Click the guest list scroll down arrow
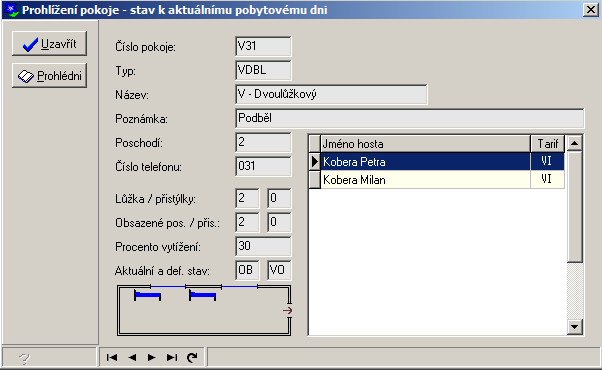Screen dimensions: 602x370 coord(575,327)
